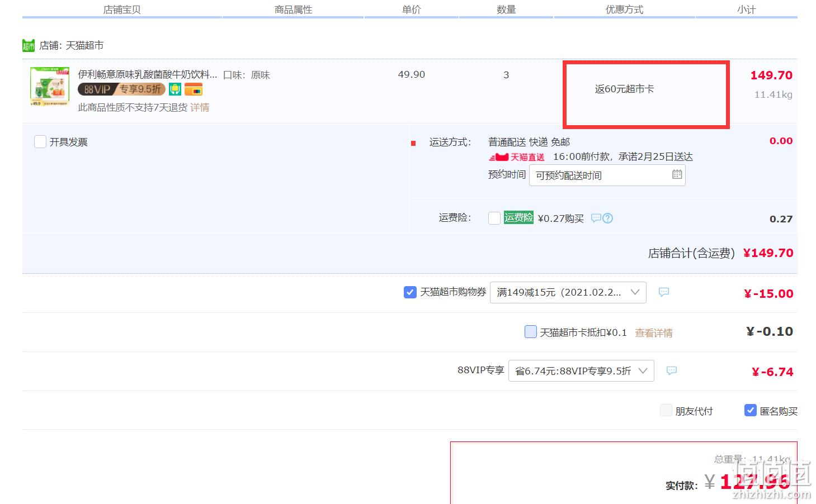This screenshot has width=816, height=504.
Task: Click the 口味: 原味 attribute text
Action: click(247, 75)
